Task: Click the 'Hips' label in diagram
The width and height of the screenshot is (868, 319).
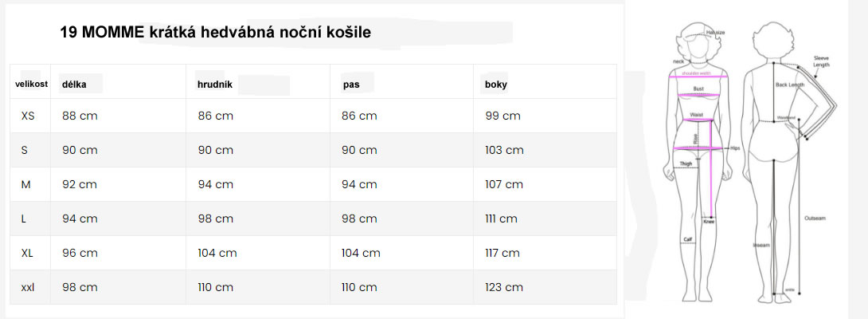Action: point(734,148)
